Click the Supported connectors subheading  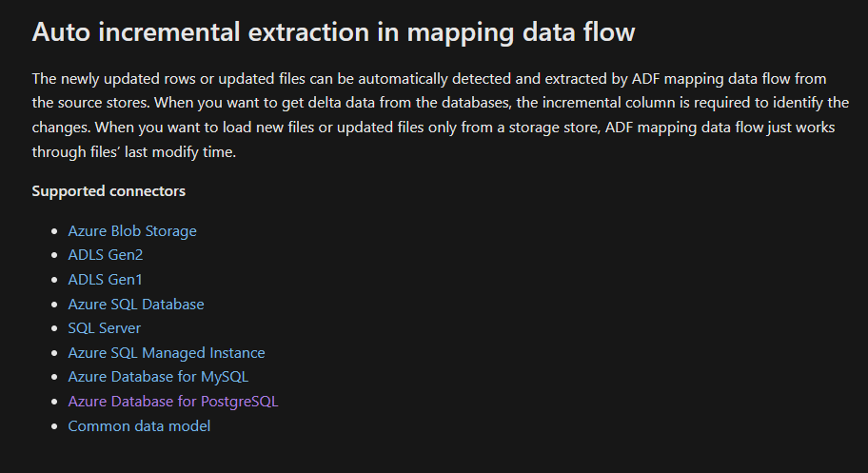pos(108,191)
